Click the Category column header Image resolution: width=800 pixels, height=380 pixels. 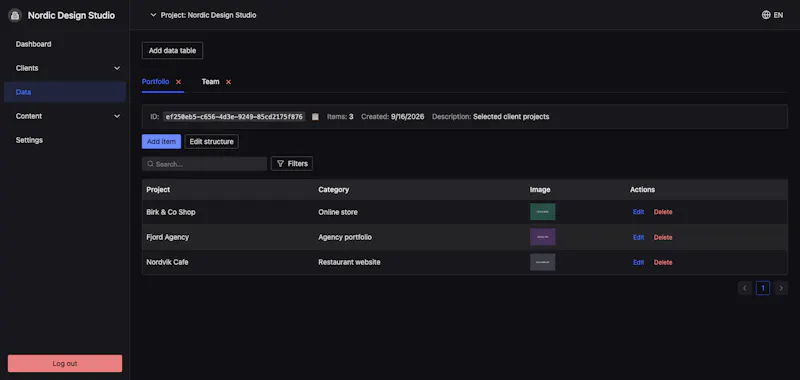(334, 190)
